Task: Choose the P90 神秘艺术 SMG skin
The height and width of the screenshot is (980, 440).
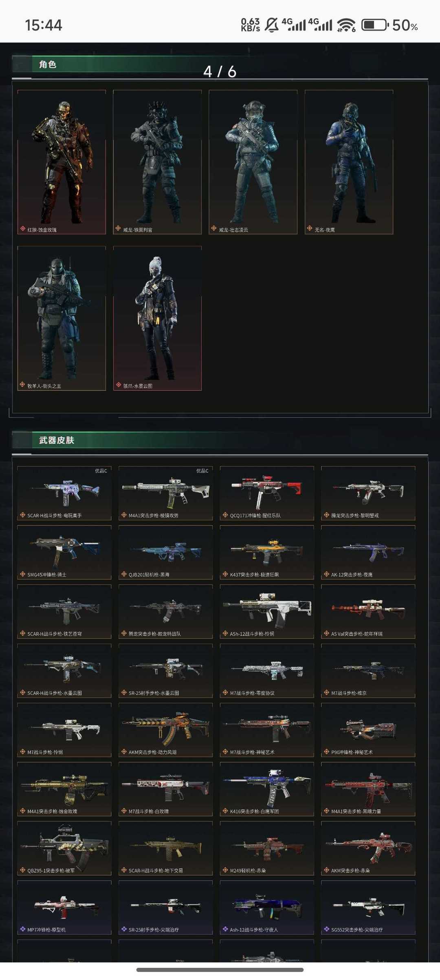Action: (x=368, y=730)
